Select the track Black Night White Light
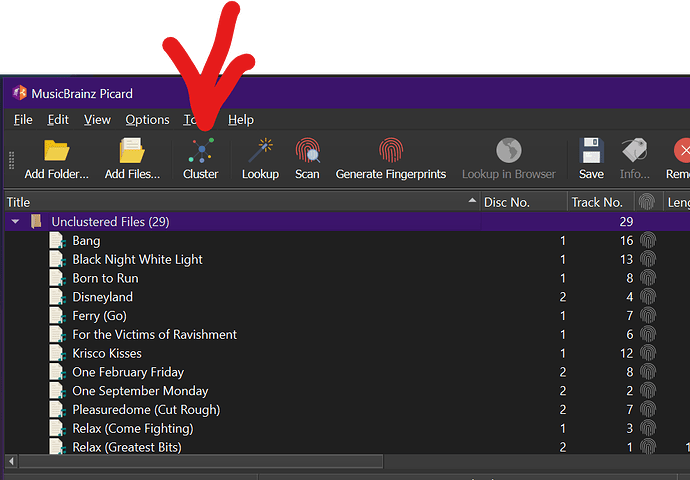The height and width of the screenshot is (480, 690). 137,259
